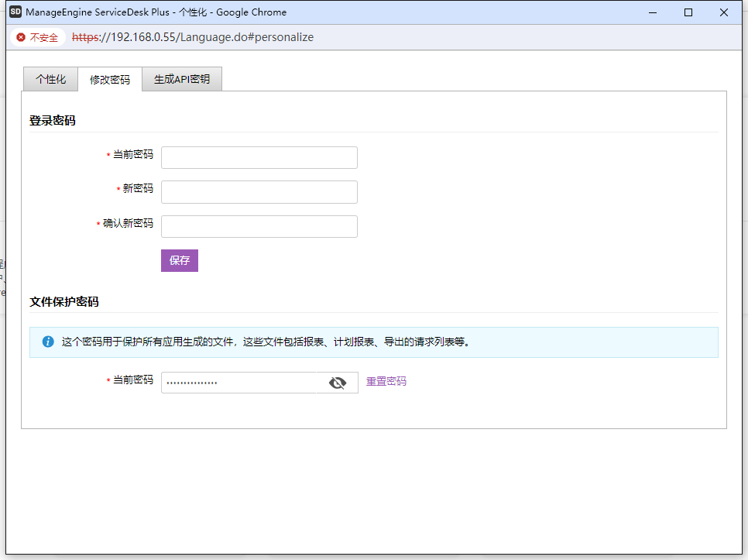Select the 修改密码 tab

110,80
